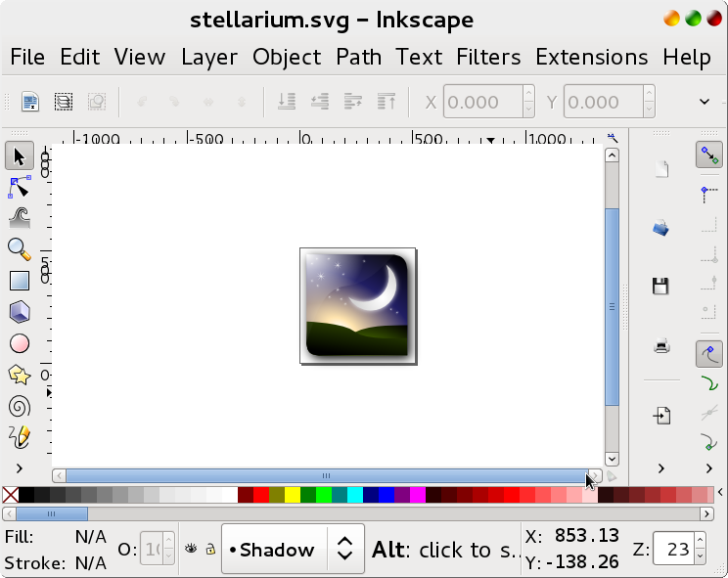728x578 pixels.
Task: Click Select All in All Layers icon
Action: point(64,102)
